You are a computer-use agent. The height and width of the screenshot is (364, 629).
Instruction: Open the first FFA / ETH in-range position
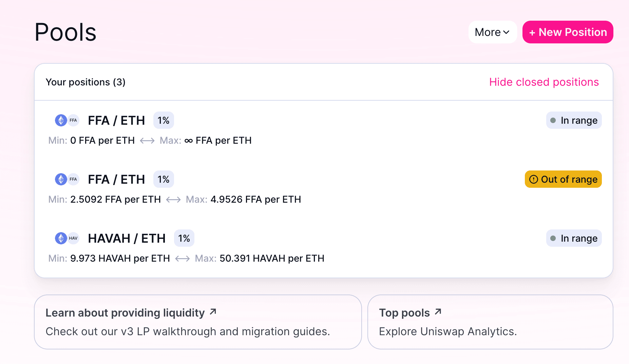point(116,120)
